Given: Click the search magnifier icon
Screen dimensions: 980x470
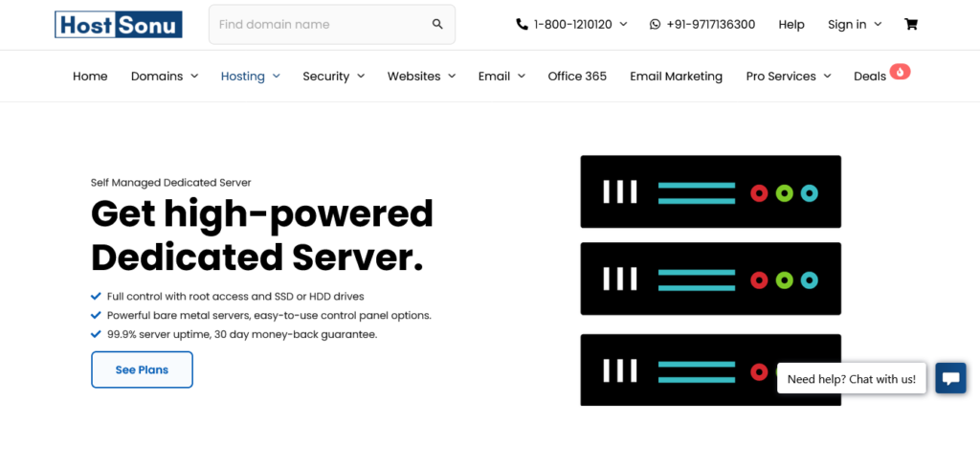Looking at the screenshot, I should point(437,25).
